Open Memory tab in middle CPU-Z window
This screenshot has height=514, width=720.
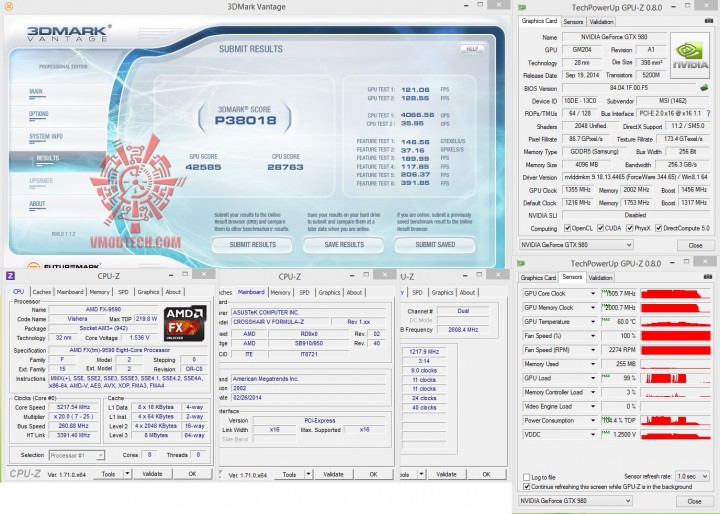pos(280,292)
